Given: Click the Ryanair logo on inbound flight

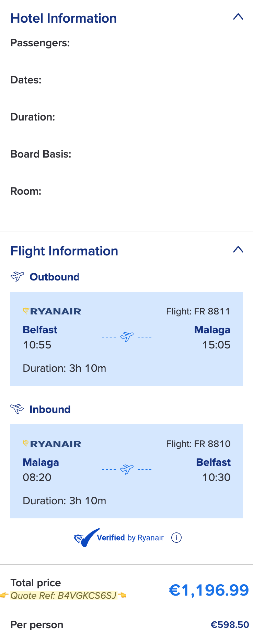Looking at the screenshot, I should (x=52, y=444).
